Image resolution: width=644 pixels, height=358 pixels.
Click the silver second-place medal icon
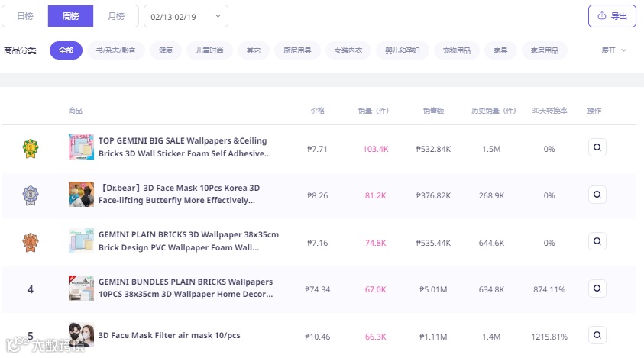pos(30,195)
